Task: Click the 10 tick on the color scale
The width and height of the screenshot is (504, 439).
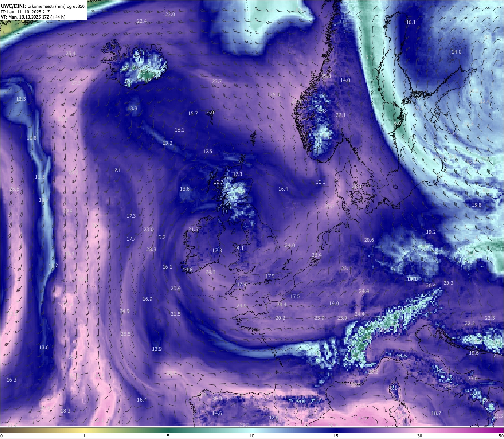Action: point(252,436)
